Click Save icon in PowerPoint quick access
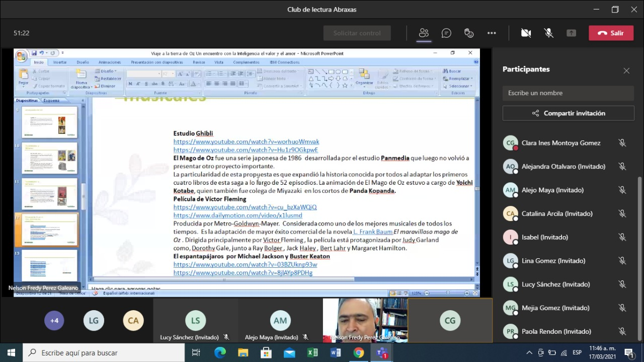The width and height of the screenshot is (644, 362). coord(34,53)
